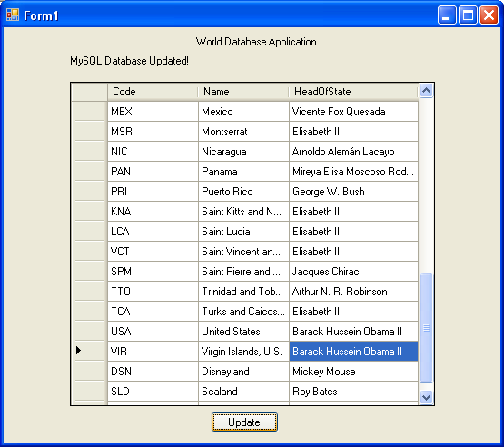Image resolution: width=504 pixels, height=447 pixels.
Task: Select the MSR code cell
Action: pos(153,132)
